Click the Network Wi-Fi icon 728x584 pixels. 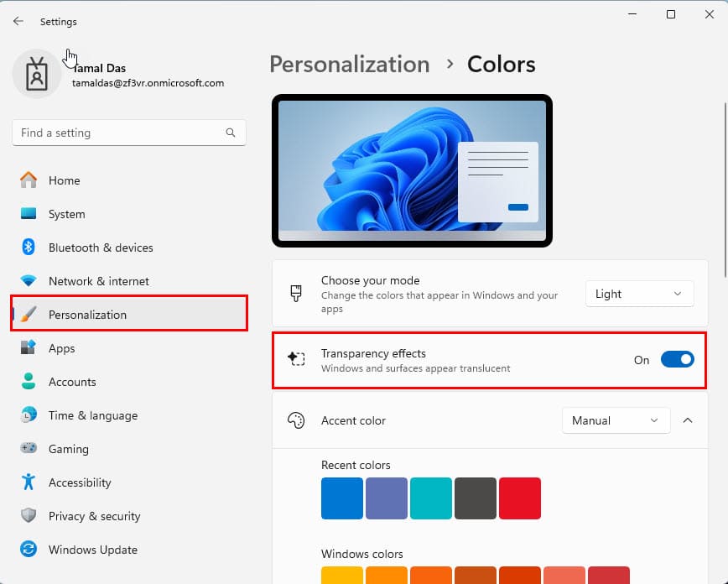click(29, 281)
